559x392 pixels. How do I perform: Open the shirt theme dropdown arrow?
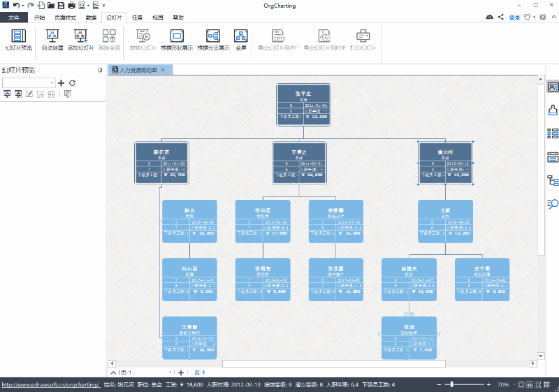[534, 17]
